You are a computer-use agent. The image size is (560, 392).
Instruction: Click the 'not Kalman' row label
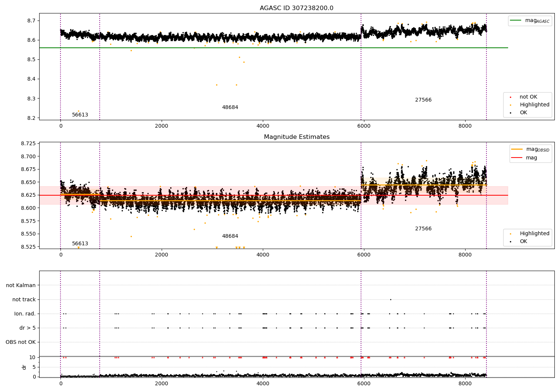(21, 286)
